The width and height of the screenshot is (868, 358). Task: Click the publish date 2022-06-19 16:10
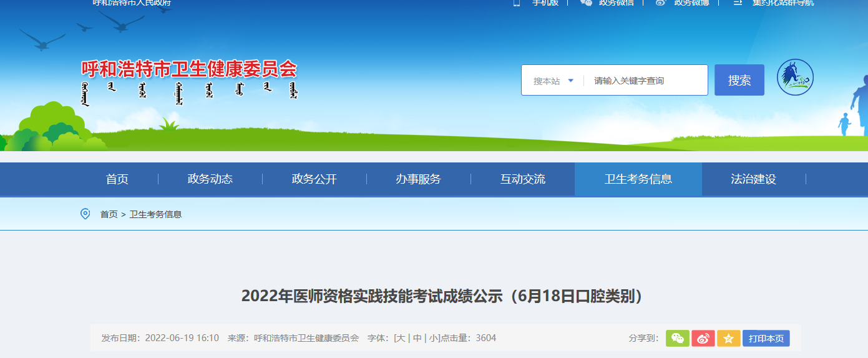click(182, 338)
